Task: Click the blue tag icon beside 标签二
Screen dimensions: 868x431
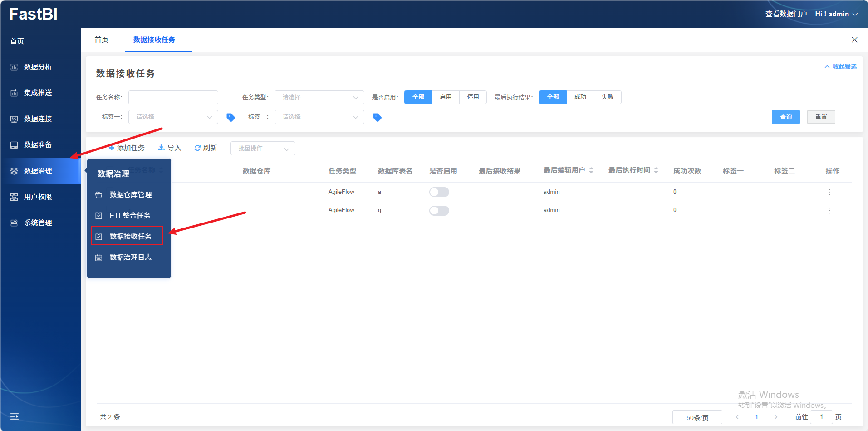Action: (x=377, y=117)
